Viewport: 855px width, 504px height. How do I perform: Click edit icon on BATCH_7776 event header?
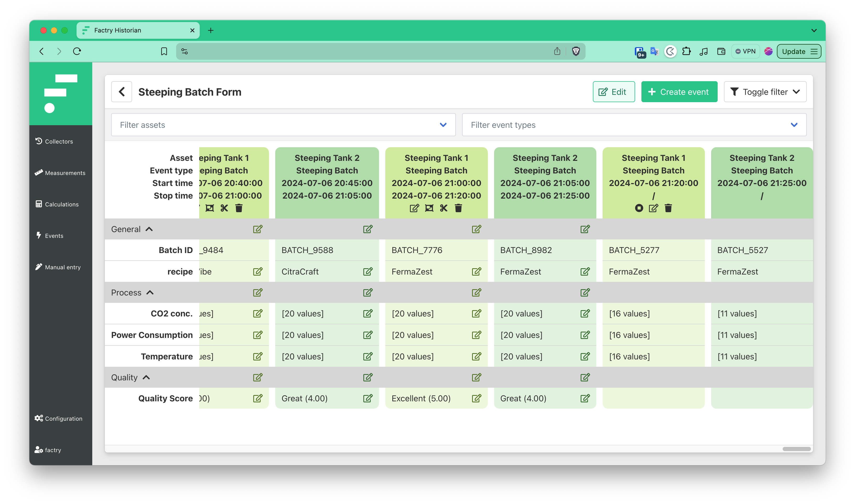[x=414, y=208]
